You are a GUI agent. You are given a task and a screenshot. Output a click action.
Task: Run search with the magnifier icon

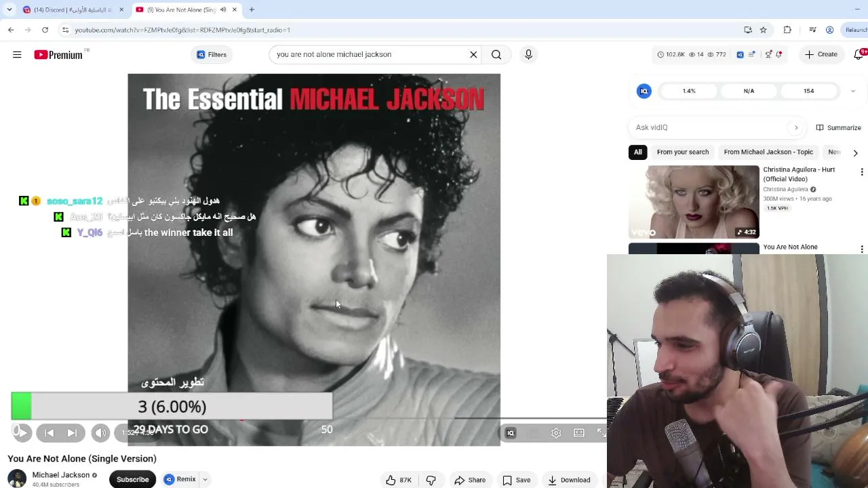(x=496, y=55)
